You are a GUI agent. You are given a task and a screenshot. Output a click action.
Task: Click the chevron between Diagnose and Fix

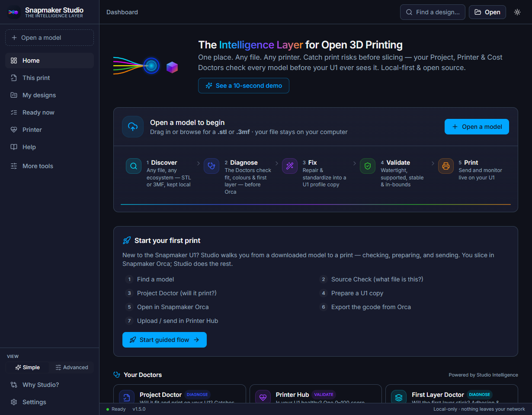(x=276, y=163)
